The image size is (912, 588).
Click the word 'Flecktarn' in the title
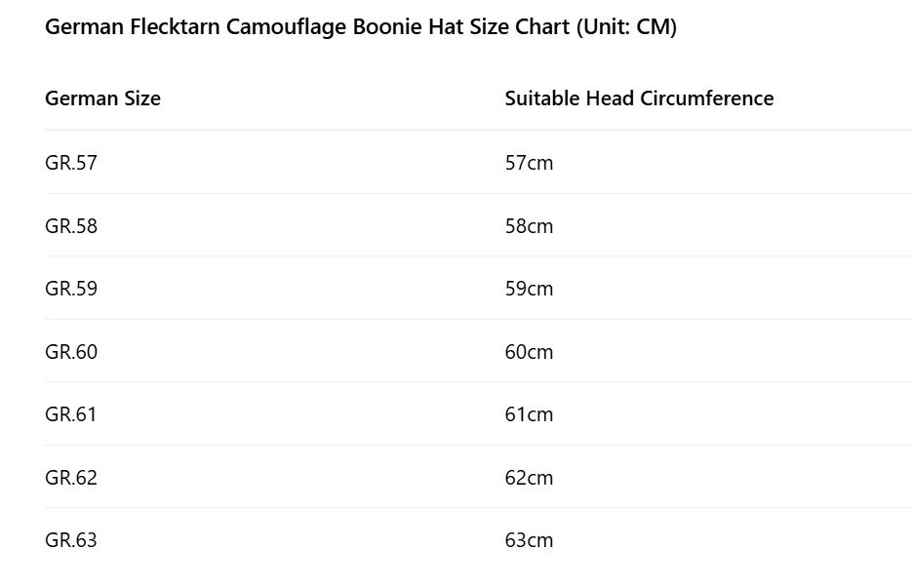pos(176,26)
